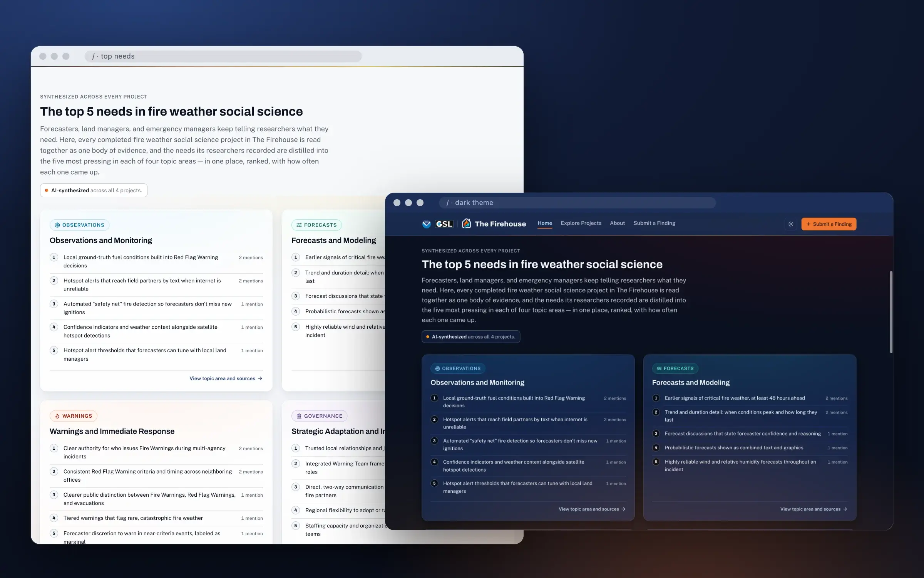Click the OBSERVATIONS badge in top needs window
924x578 pixels.
(79, 225)
